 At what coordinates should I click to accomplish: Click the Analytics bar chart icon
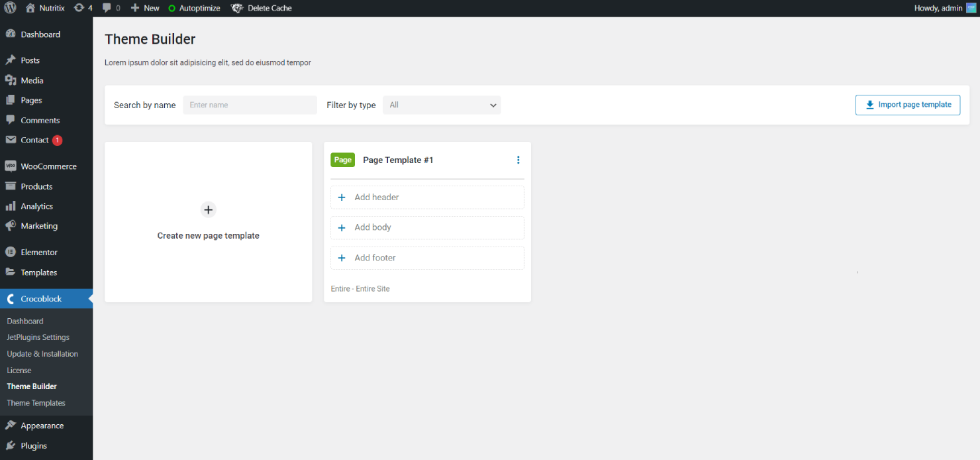[x=11, y=206]
